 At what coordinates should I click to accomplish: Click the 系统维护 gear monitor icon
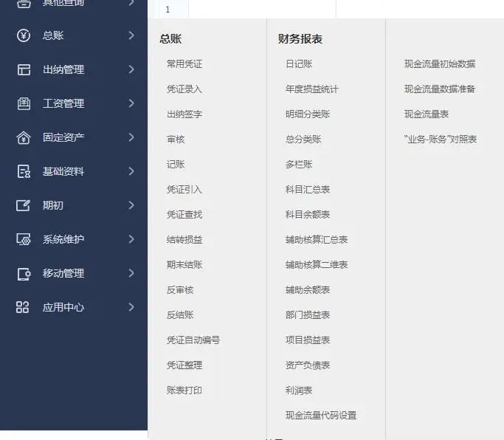(24, 239)
